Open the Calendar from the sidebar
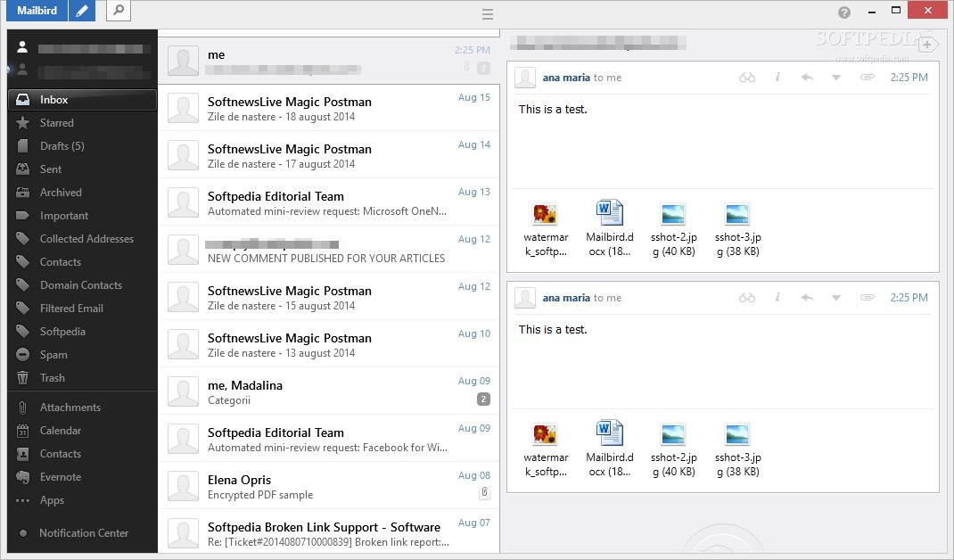 [60, 431]
